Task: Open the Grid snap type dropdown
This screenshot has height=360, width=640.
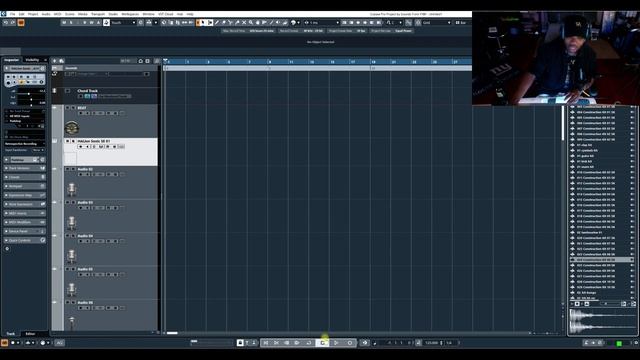Action: tap(436, 23)
